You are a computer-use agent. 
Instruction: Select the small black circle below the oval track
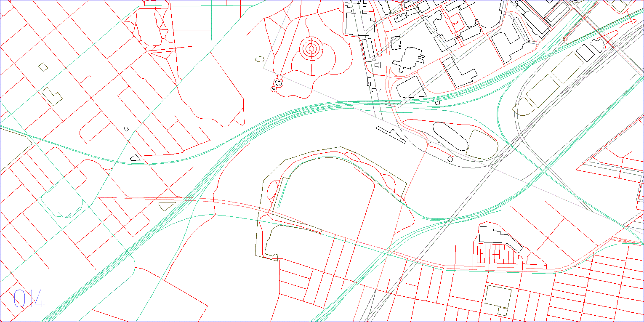[x=450, y=159]
